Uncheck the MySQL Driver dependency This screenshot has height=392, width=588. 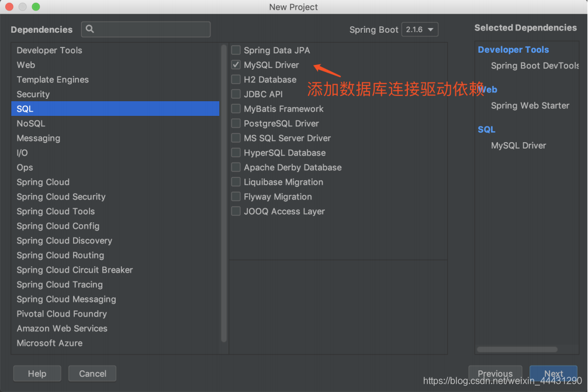236,65
